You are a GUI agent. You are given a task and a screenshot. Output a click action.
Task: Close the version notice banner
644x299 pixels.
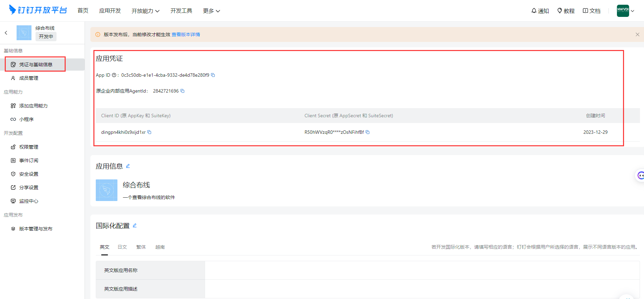click(x=638, y=34)
